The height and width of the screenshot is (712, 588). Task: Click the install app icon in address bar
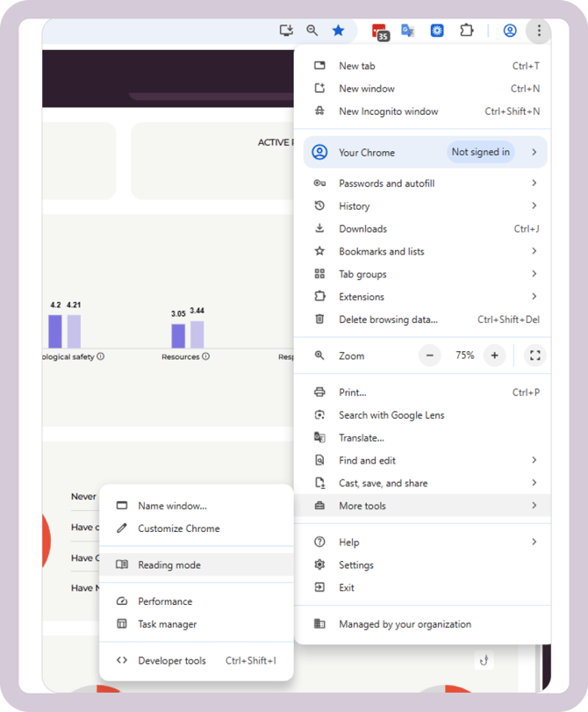286,31
